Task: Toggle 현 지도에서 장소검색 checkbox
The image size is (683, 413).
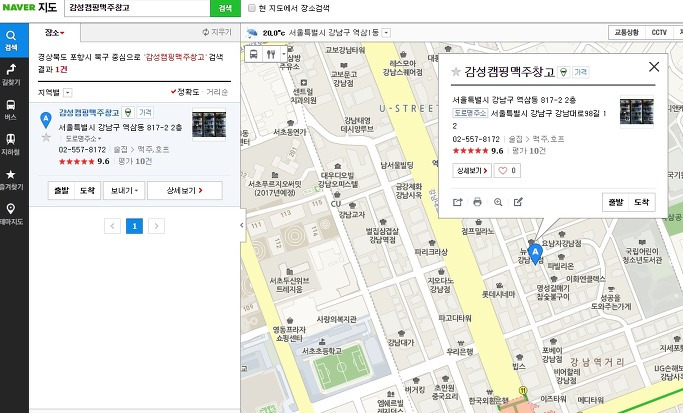Action: click(252, 8)
